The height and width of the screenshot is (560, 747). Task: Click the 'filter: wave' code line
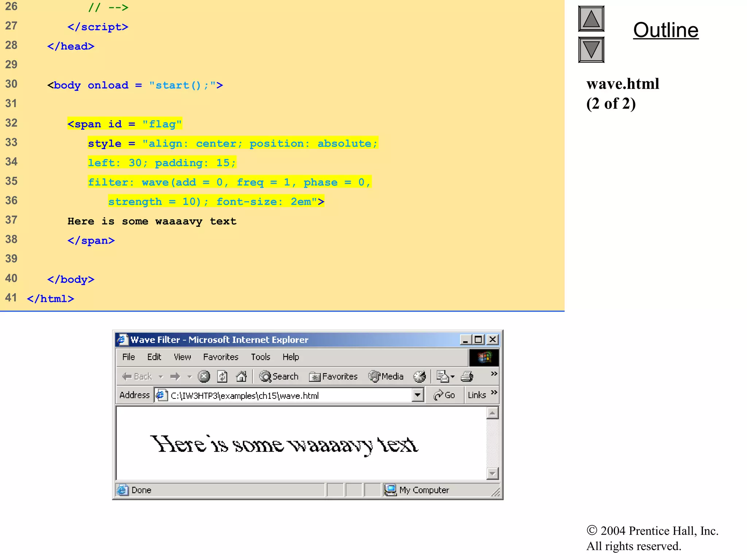(x=229, y=182)
